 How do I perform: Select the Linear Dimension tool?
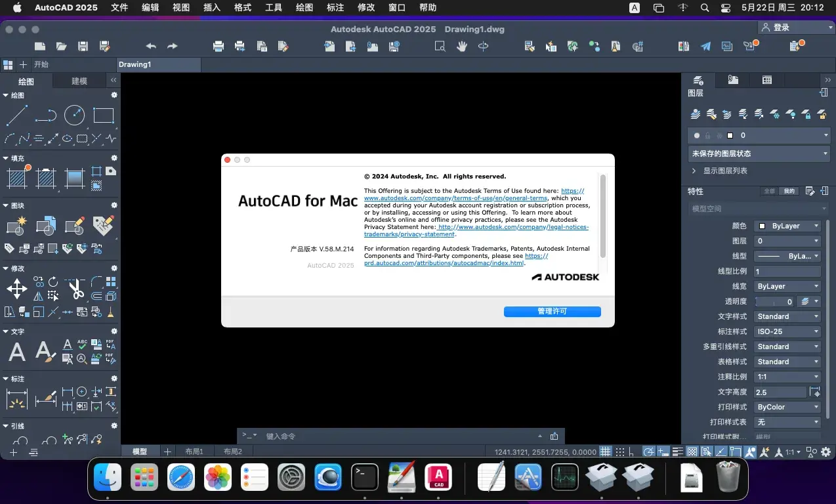click(16, 398)
